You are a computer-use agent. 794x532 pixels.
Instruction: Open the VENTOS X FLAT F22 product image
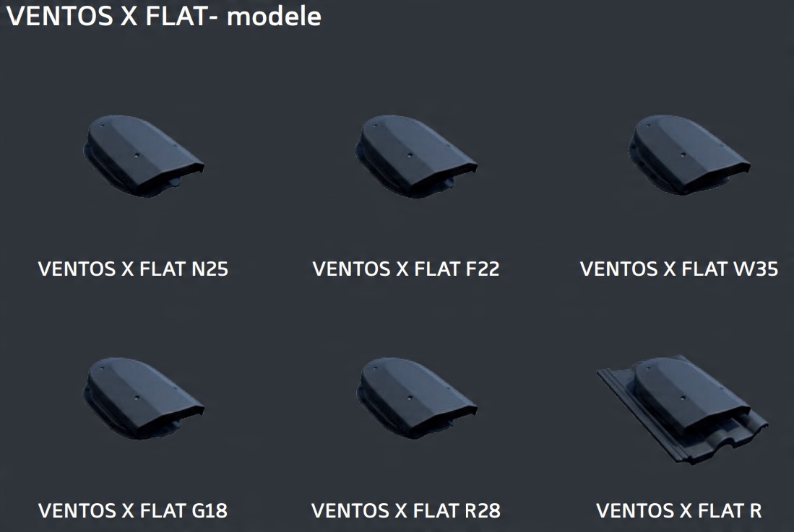416,156
